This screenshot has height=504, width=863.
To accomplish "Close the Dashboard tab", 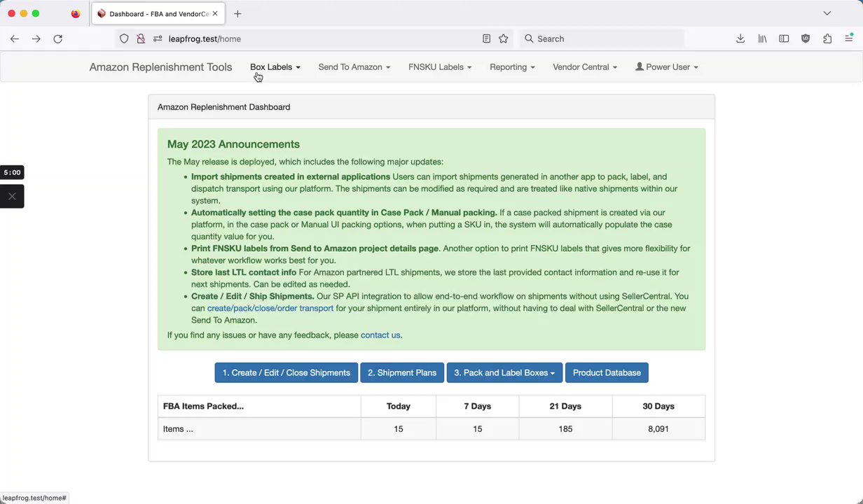I will [x=215, y=13].
